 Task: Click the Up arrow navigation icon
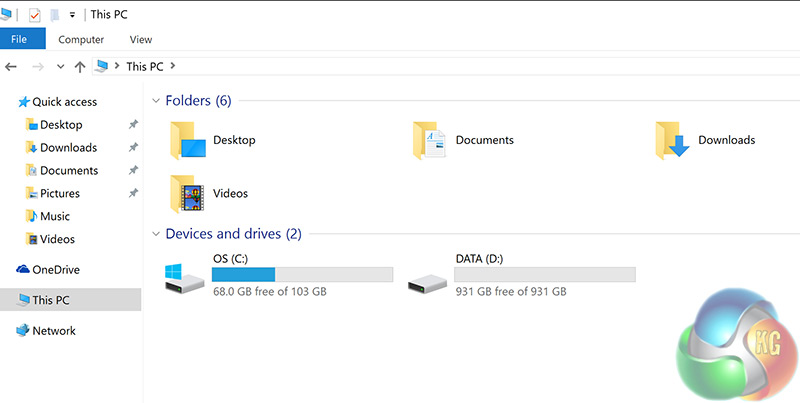80,66
